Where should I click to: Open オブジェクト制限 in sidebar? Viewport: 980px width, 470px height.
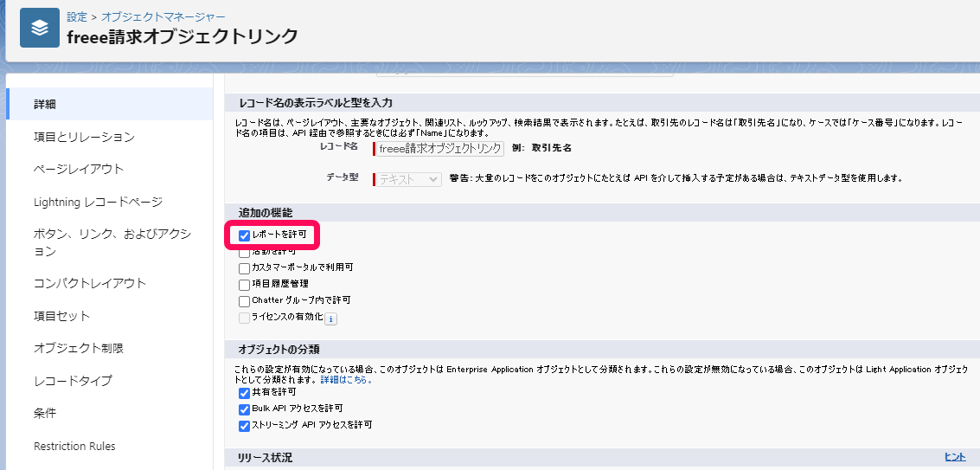pos(79,349)
